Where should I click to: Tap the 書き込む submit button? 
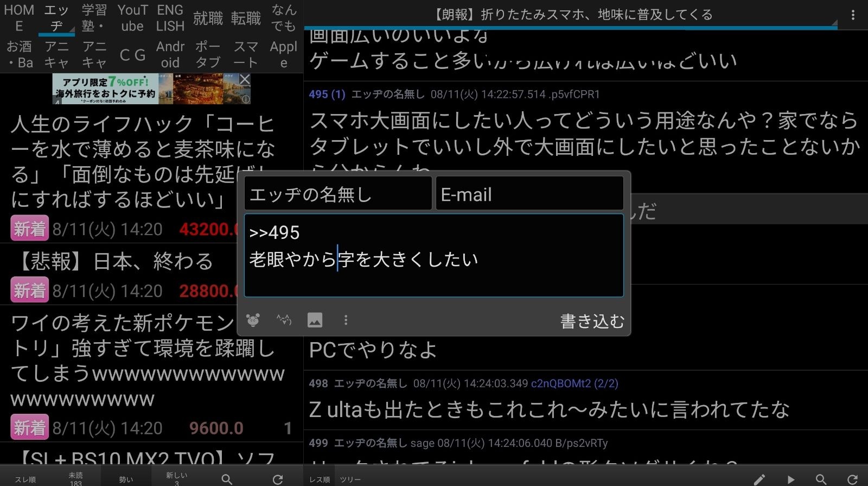pos(592,321)
